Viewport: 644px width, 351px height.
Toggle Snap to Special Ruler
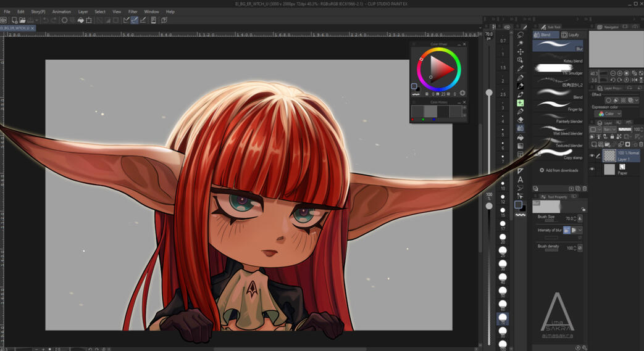pos(135,20)
